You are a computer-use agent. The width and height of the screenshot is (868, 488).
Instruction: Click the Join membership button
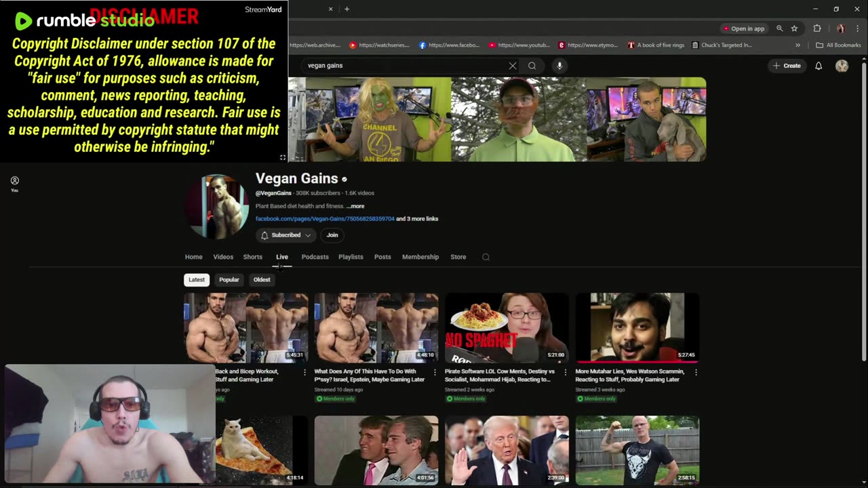[x=332, y=235]
